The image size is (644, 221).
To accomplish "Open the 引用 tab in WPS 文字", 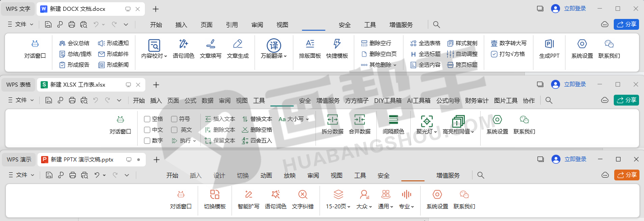I will [232, 25].
